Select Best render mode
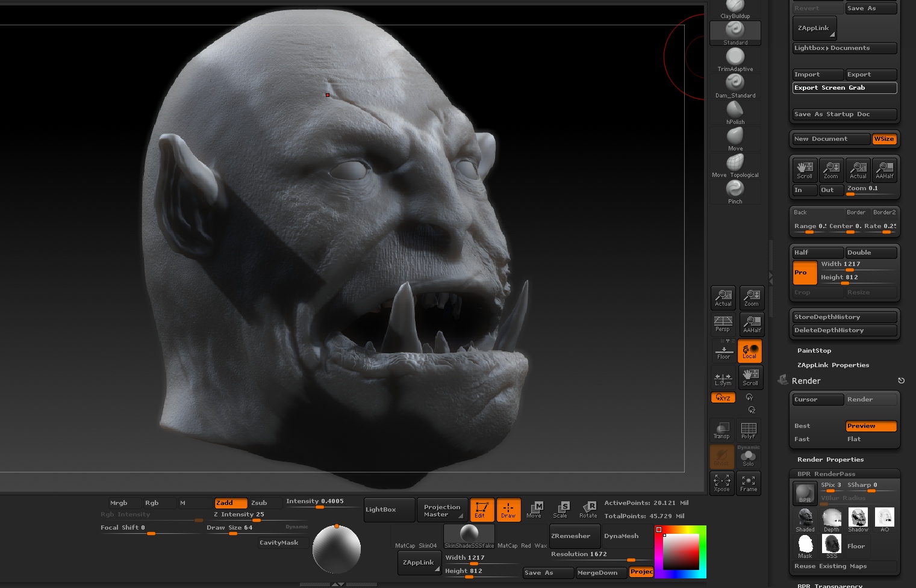The image size is (916, 588). point(818,426)
